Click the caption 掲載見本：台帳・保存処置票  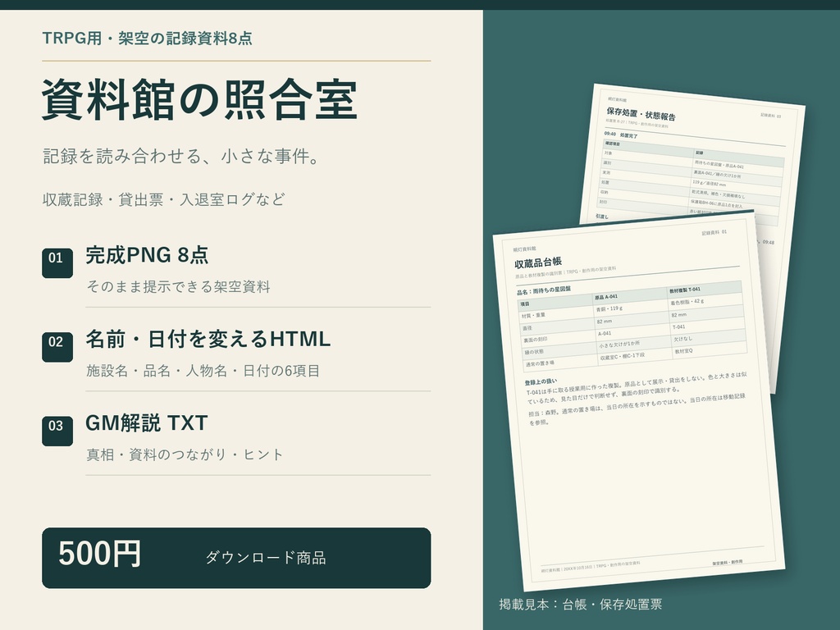580,605
